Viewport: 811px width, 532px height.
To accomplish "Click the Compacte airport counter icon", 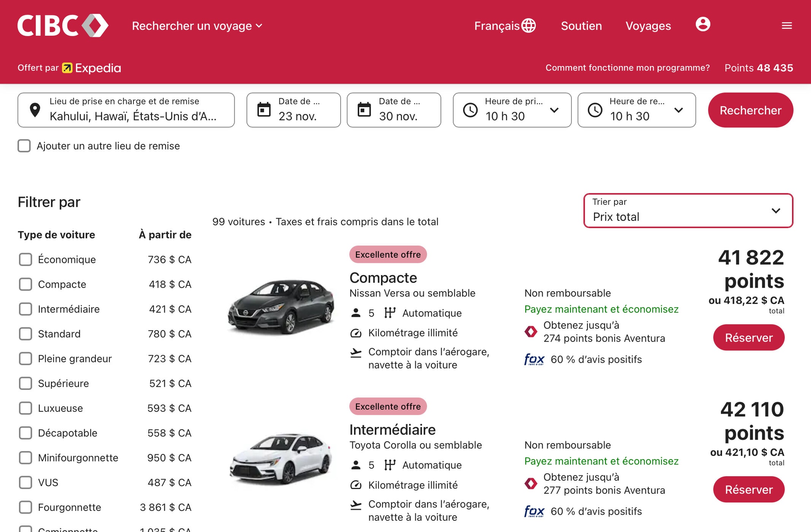I will point(356,353).
